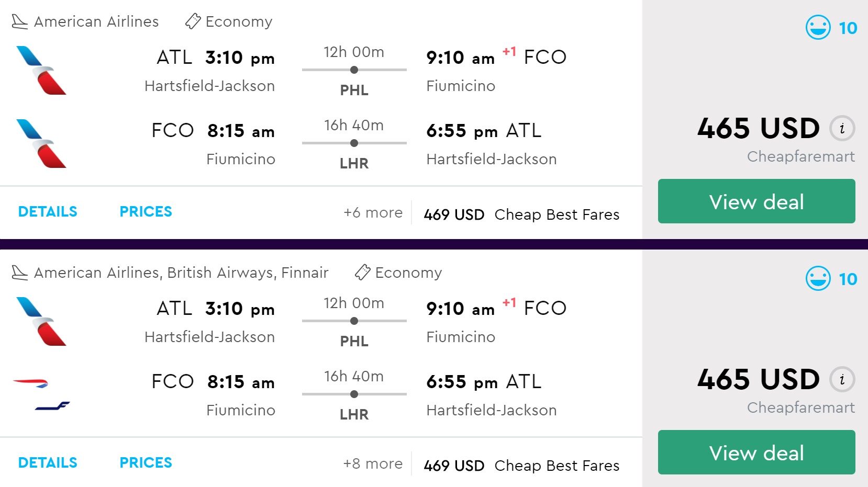Open the price info icon next to 465 USD

[x=842, y=128]
